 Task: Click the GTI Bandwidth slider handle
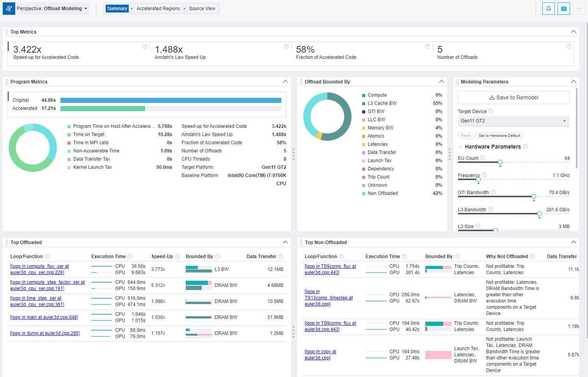coord(533,196)
